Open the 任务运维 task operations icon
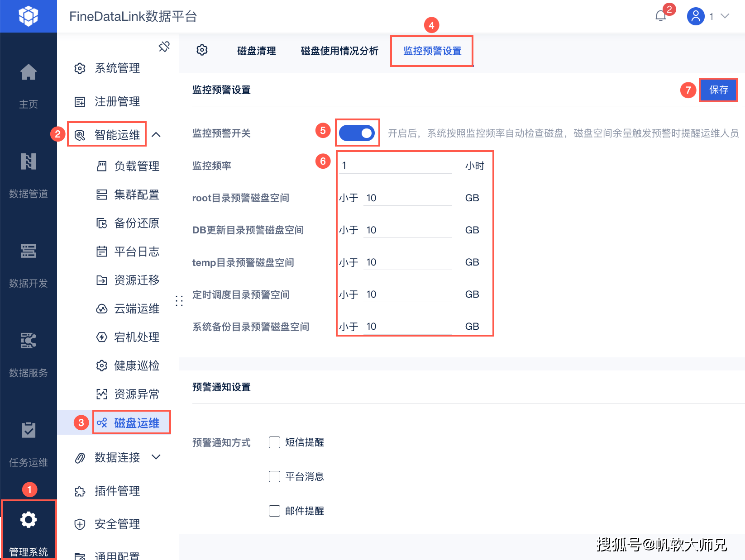Image resolution: width=745 pixels, height=560 pixels. 28,430
